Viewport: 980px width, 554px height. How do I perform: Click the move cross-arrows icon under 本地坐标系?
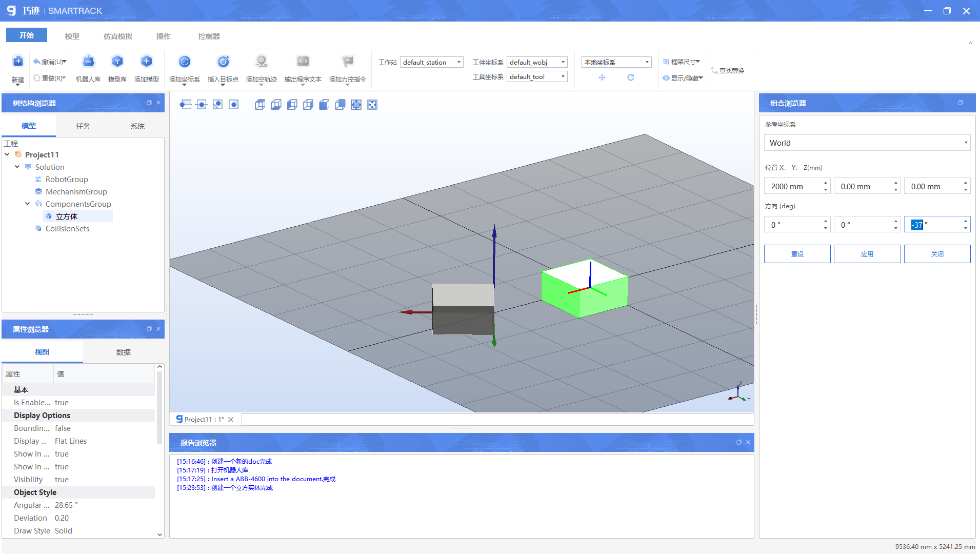[602, 77]
